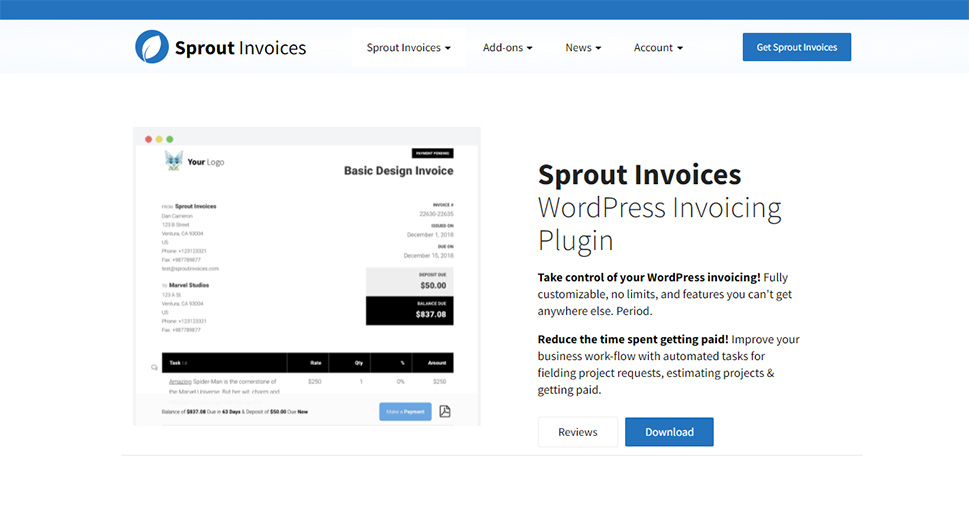Open the News dropdown menu
This screenshot has height=518, width=969.
pos(583,48)
